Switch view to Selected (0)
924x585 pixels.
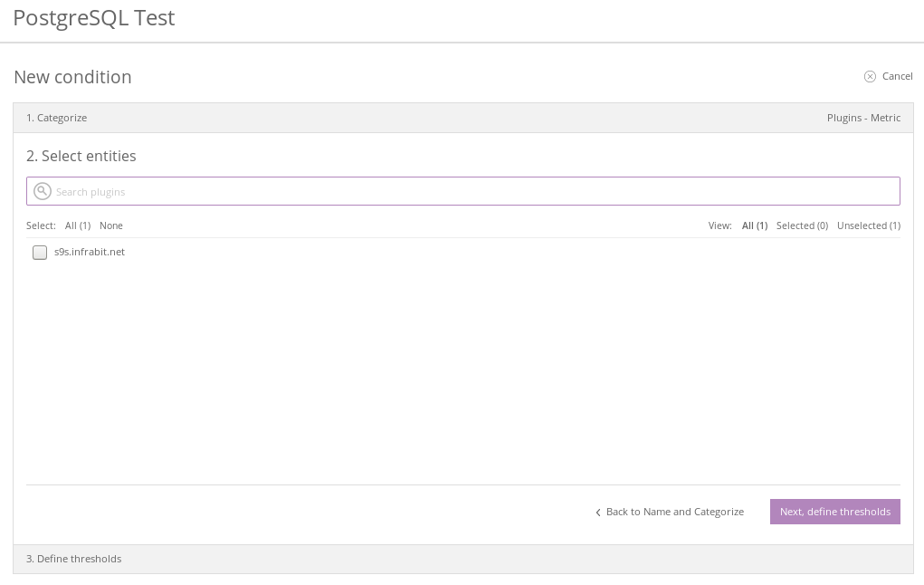tap(802, 225)
